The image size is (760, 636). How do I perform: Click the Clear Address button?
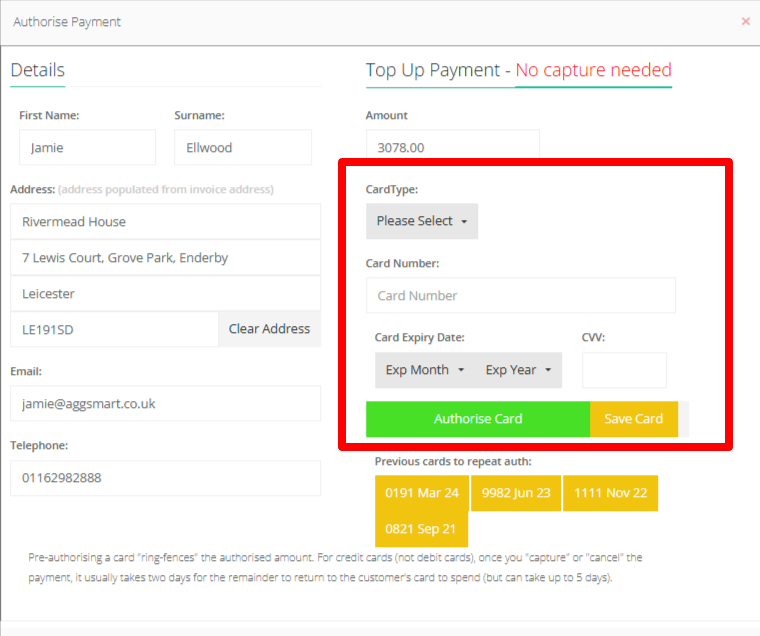269,329
